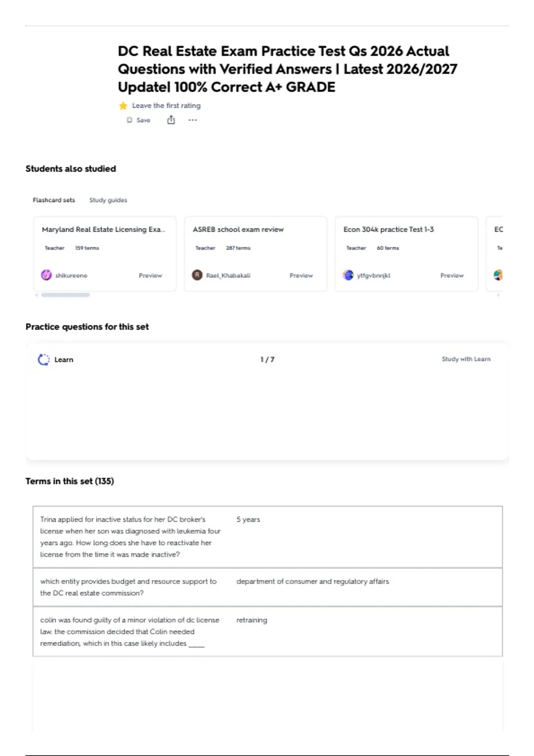
Task: Click the horizontal scrollbar under the cards
Action: tap(65, 295)
